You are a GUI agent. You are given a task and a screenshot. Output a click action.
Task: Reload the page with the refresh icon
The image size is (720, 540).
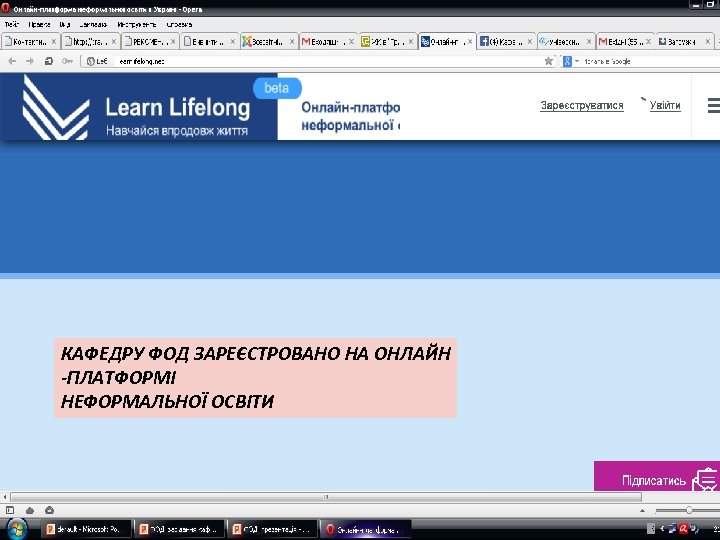(48, 61)
